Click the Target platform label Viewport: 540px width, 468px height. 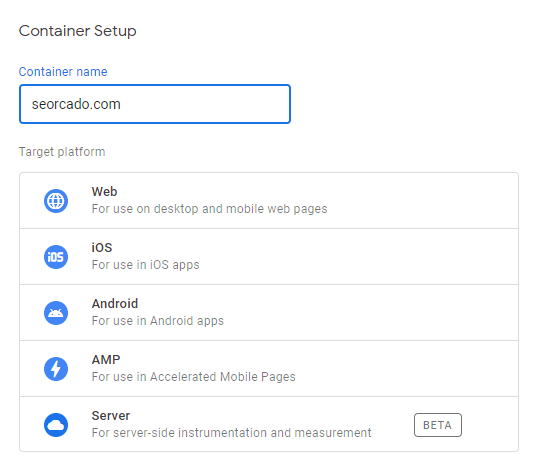pyautogui.click(x=62, y=152)
